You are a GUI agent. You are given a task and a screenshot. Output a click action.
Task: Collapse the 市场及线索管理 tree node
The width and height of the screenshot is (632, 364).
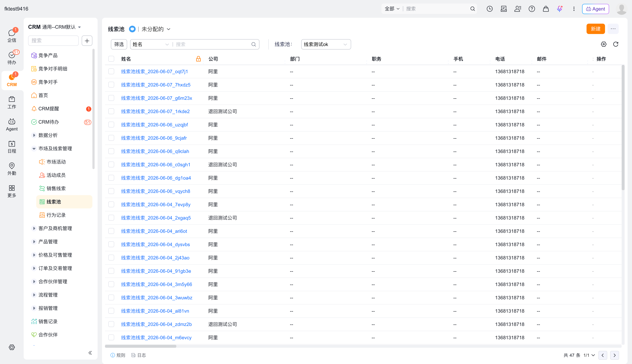point(34,149)
